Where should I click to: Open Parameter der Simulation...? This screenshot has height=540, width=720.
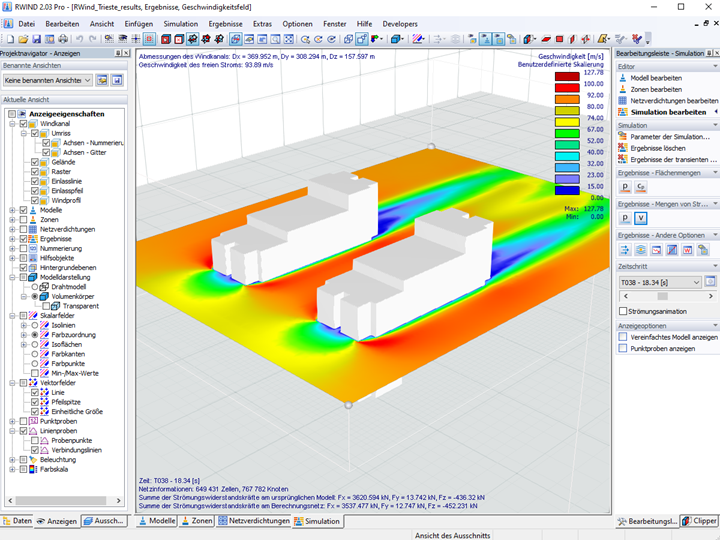[x=664, y=137]
